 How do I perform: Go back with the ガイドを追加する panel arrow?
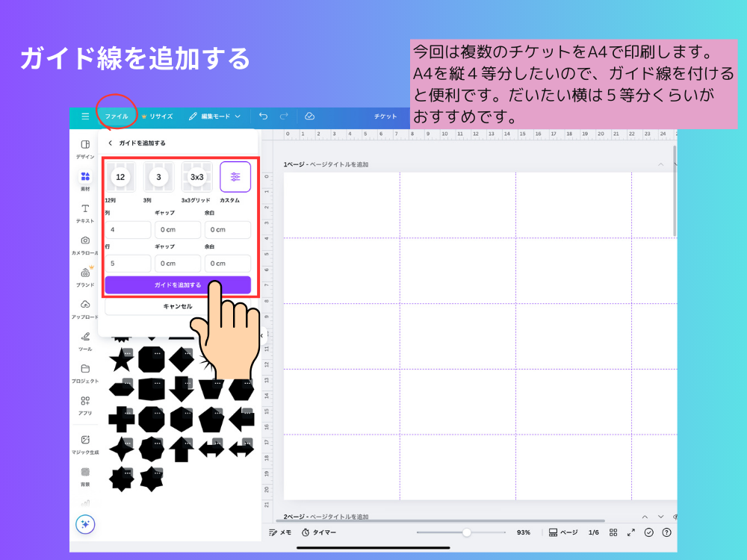pyautogui.click(x=111, y=142)
